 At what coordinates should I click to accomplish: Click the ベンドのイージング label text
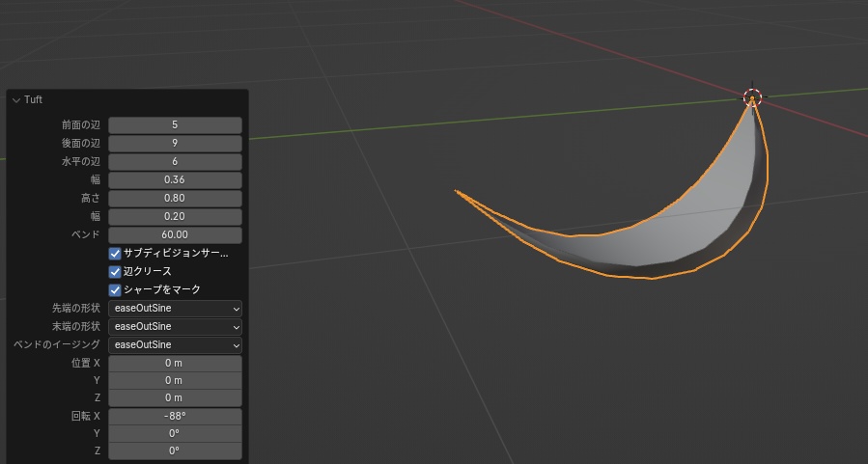click(56, 344)
